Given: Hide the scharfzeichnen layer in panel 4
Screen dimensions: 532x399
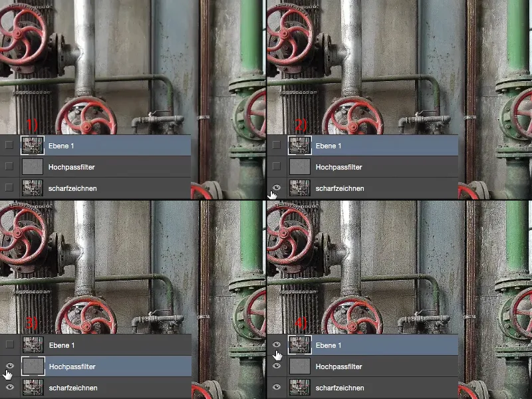Looking at the screenshot, I should [277, 387].
